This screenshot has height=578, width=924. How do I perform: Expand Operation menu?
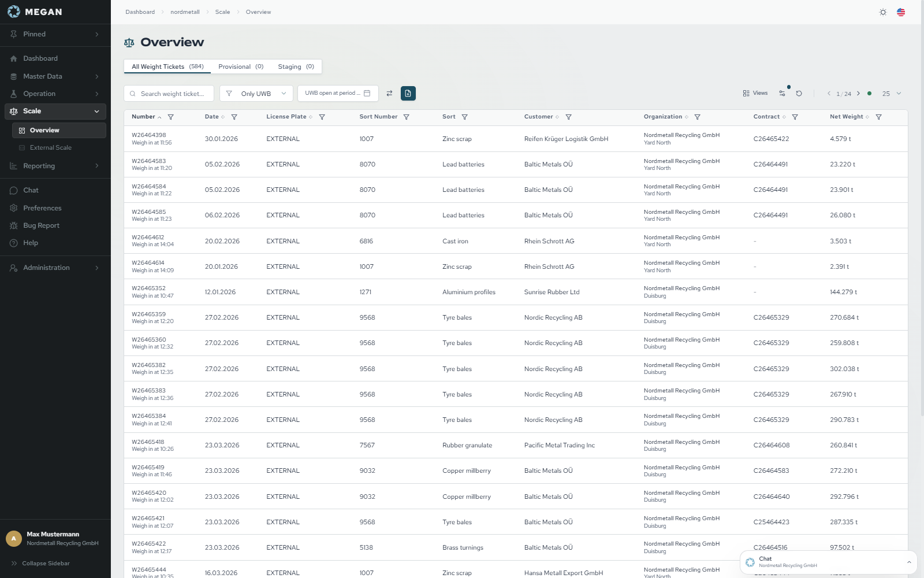[55, 94]
